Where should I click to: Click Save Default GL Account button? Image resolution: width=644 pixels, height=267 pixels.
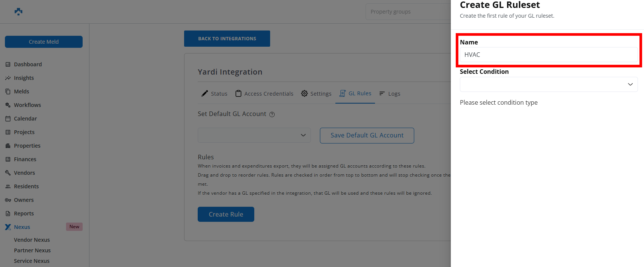coord(367,136)
